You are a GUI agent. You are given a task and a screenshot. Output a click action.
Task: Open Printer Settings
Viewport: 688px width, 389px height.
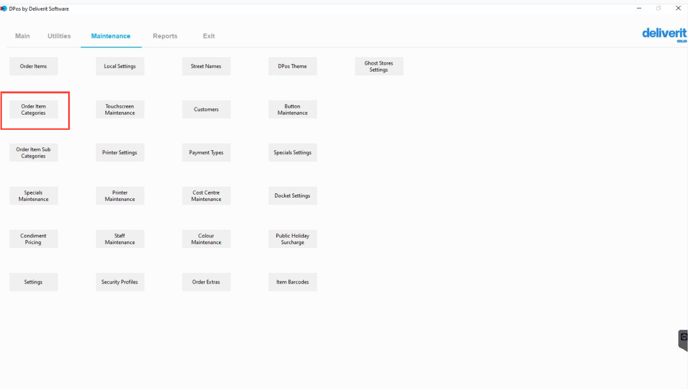coord(120,153)
